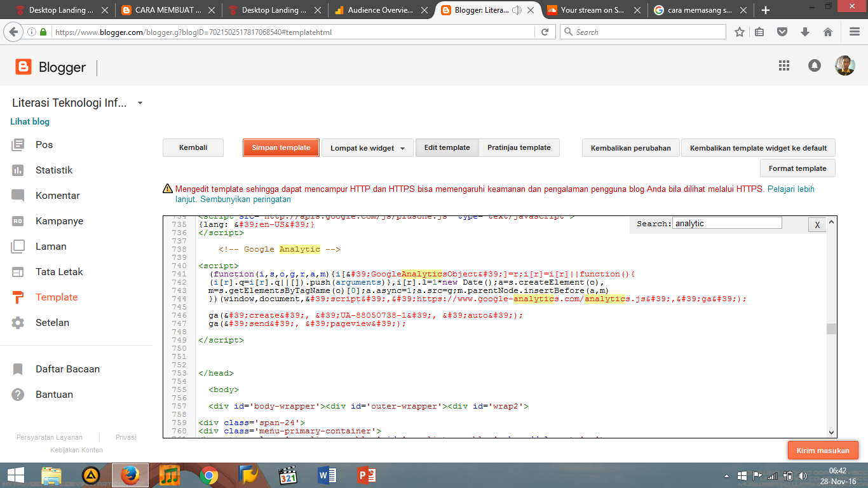The width and height of the screenshot is (868, 488).
Task: Open Media Player Classic from the taskbar
Action: point(288,475)
